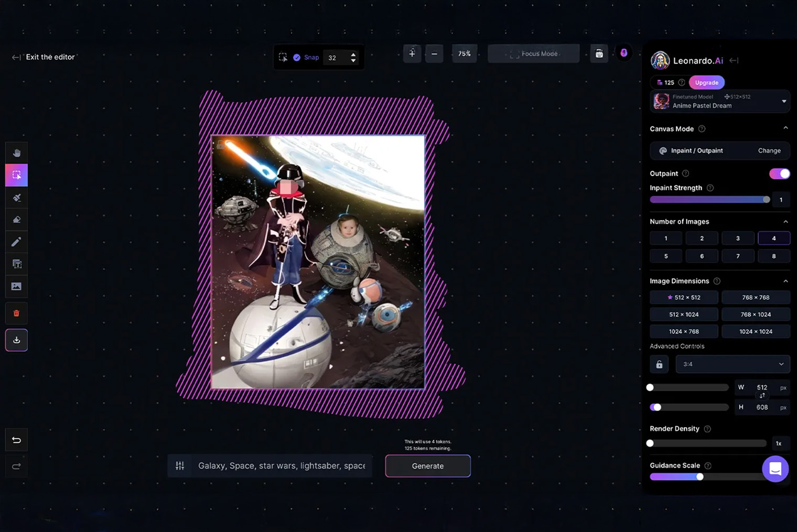Collapse the Number of Images section

(x=785, y=222)
